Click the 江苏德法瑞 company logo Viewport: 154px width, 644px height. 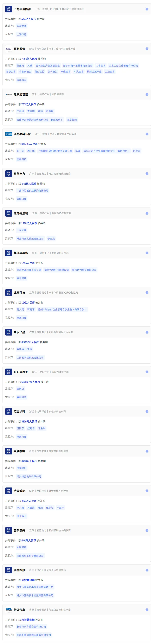click(x=8, y=213)
